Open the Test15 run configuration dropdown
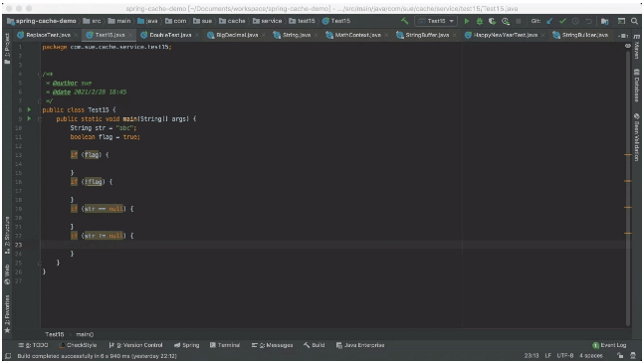The width and height of the screenshot is (644, 363). coord(436,21)
